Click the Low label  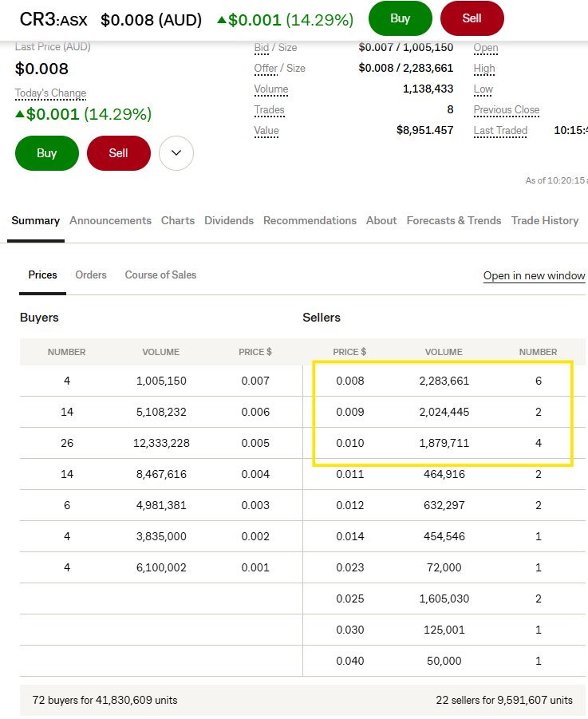(483, 89)
